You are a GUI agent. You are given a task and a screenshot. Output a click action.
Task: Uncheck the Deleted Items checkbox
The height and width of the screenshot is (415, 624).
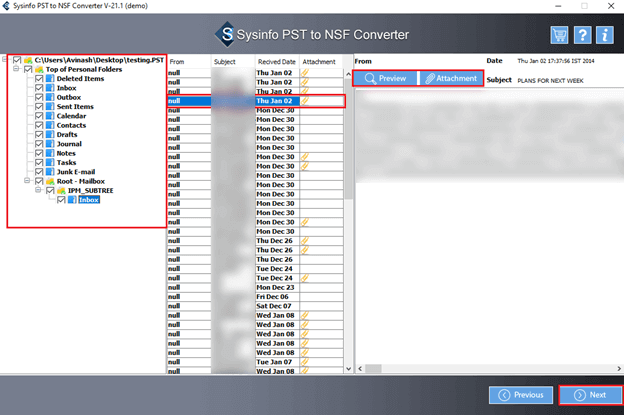pos(39,79)
